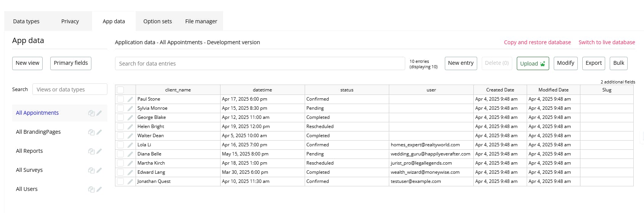The image size is (644, 213).
Task: Click the Upload button
Action: tap(532, 64)
